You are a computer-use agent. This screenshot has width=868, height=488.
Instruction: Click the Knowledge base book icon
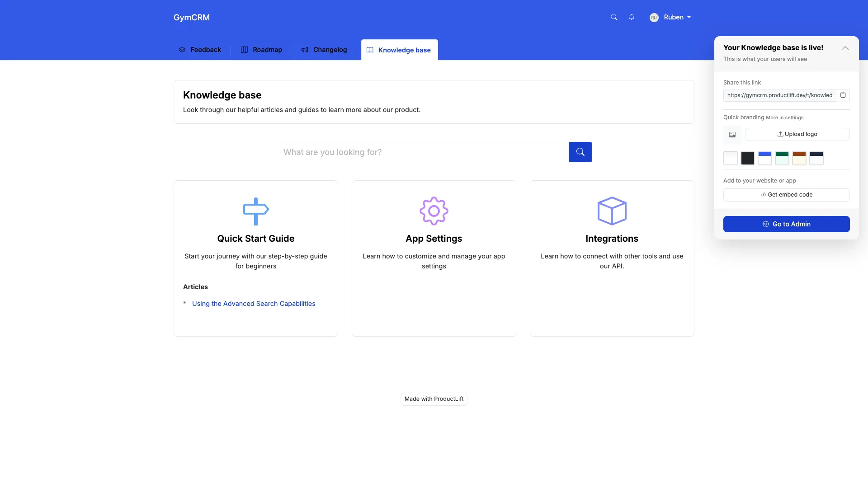pos(370,50)
